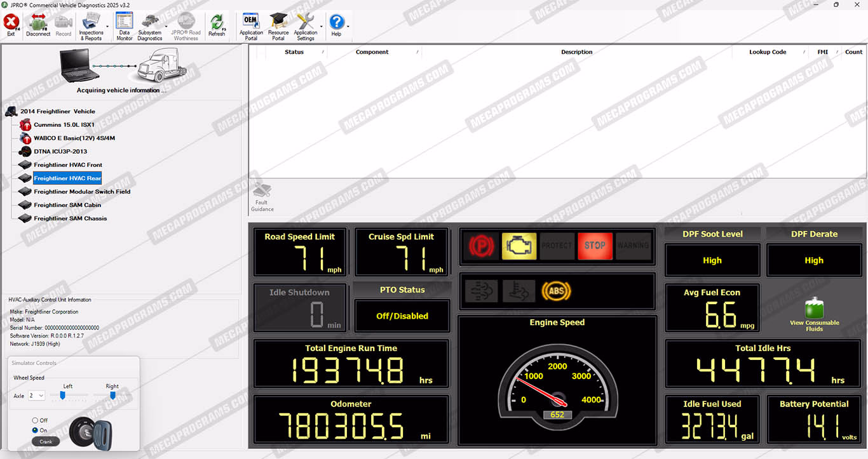Select Cummins 15.0L ISX1 in tree
Screen dimensions: 868x459
(x=64, y=125)
